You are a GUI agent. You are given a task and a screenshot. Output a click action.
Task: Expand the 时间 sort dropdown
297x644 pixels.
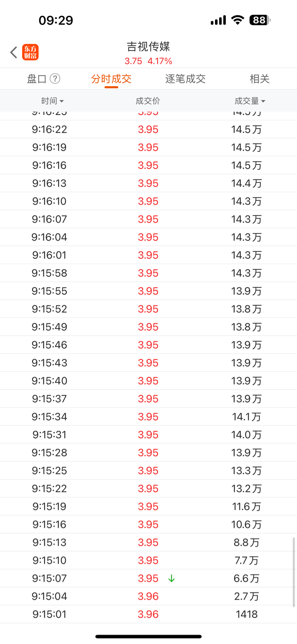(53, 101)
